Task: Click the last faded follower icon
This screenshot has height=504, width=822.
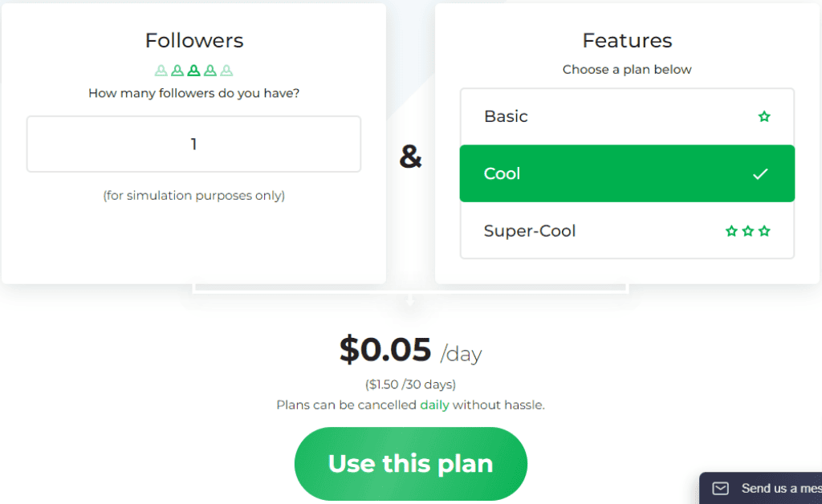Action: tap(226, 70)
